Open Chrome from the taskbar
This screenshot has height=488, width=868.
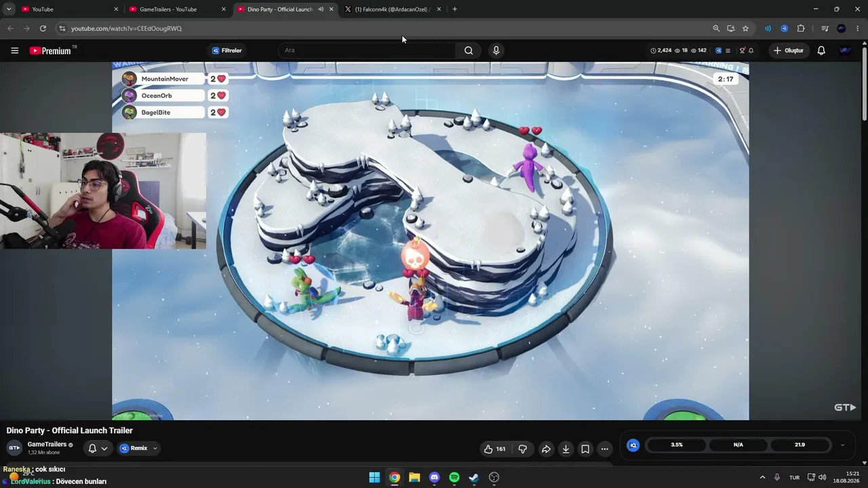[x=394, y=477]
